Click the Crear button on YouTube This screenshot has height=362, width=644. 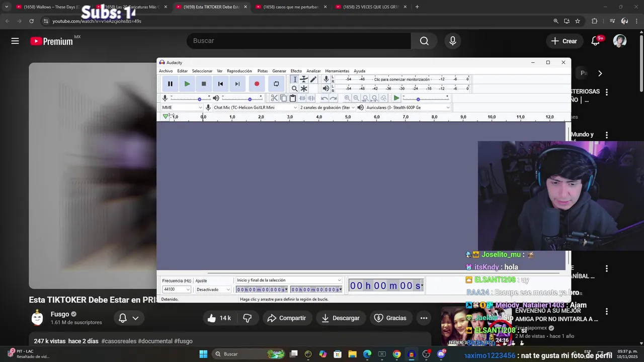pos(563,41)
